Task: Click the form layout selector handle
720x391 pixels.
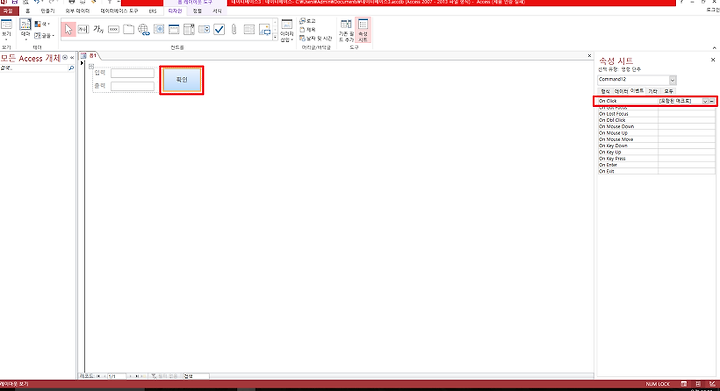Action: (91, 66)
